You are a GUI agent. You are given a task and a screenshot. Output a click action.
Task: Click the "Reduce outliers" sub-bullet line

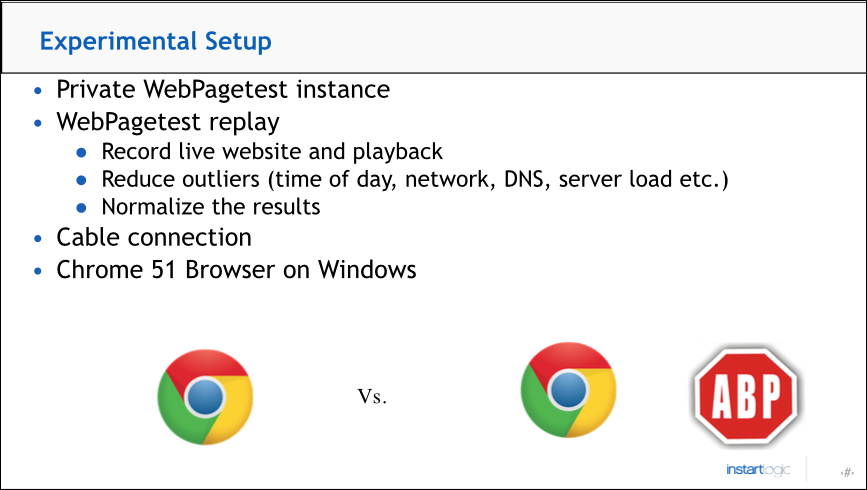click(x=415, y=179)
